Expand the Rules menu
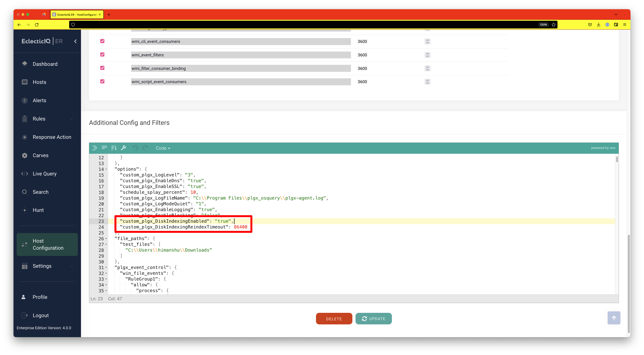644x355 pixels. click(x=72, y=119)
